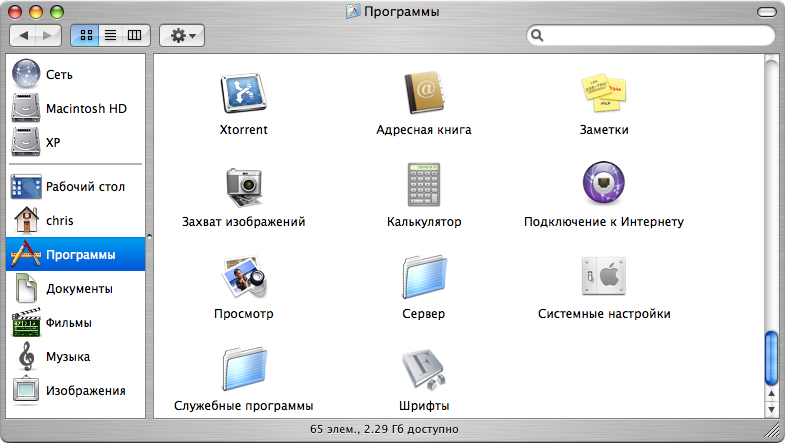Click the vertical scrollbar thumb

click(x=771, y=359)
